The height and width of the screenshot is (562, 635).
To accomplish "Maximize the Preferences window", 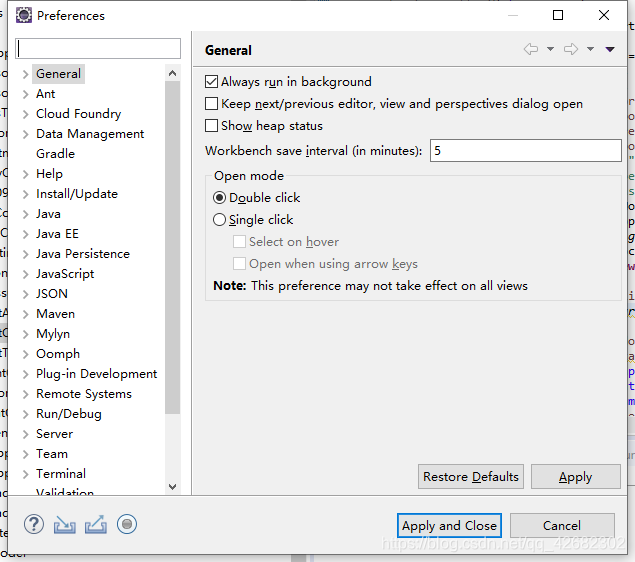I will tap(558, 15).
